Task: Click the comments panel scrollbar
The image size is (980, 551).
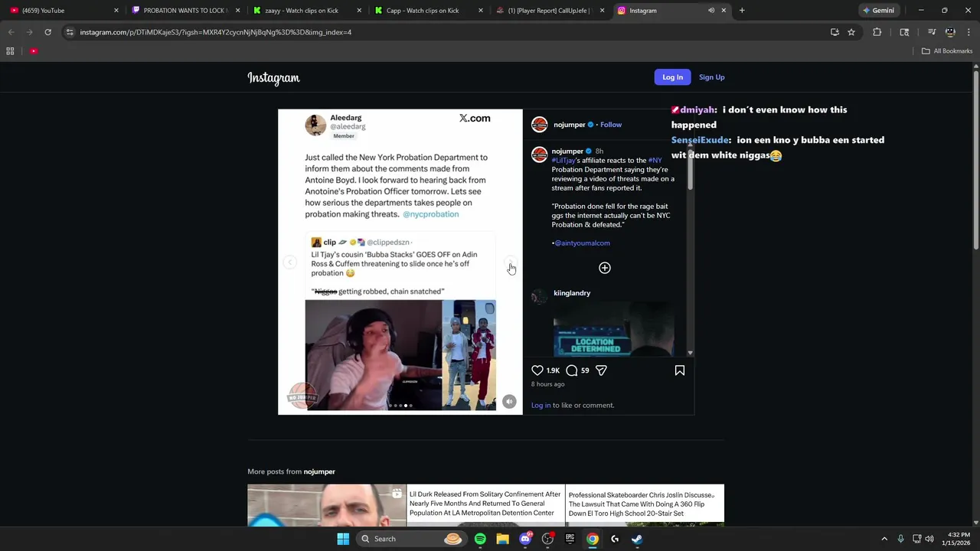Action: pos(691,168)
